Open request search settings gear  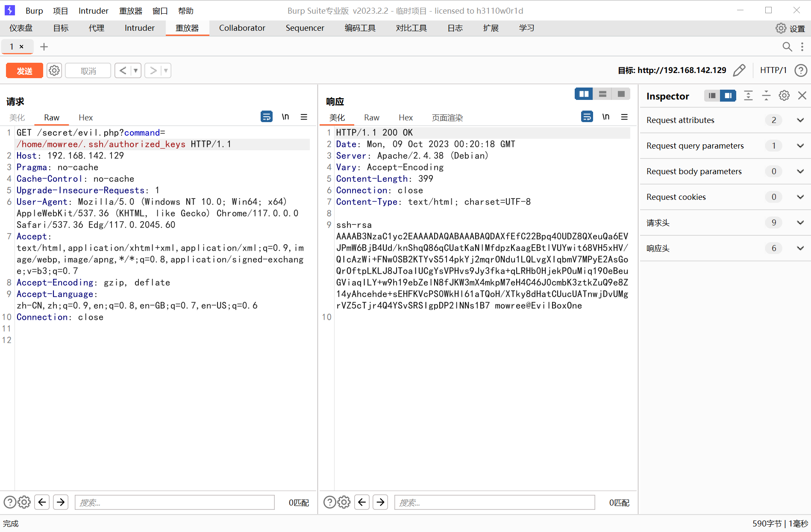tap(24, 502)
